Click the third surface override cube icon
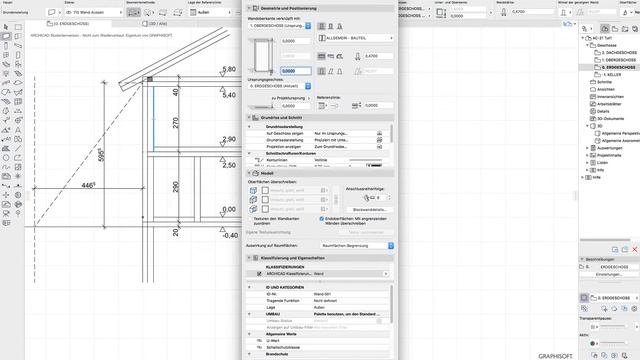The height and width of the screenshot is (360, 640). [x=253, y=209]
